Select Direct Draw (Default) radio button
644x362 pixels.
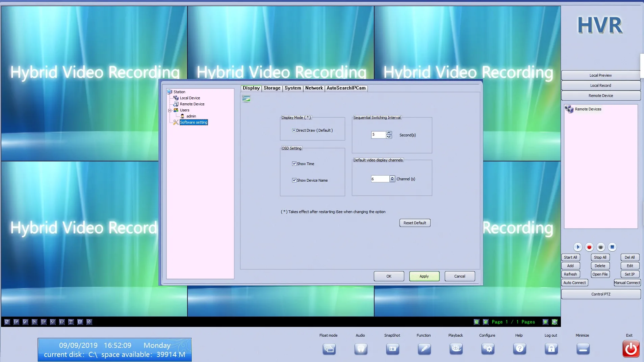(x=294, y=130)
